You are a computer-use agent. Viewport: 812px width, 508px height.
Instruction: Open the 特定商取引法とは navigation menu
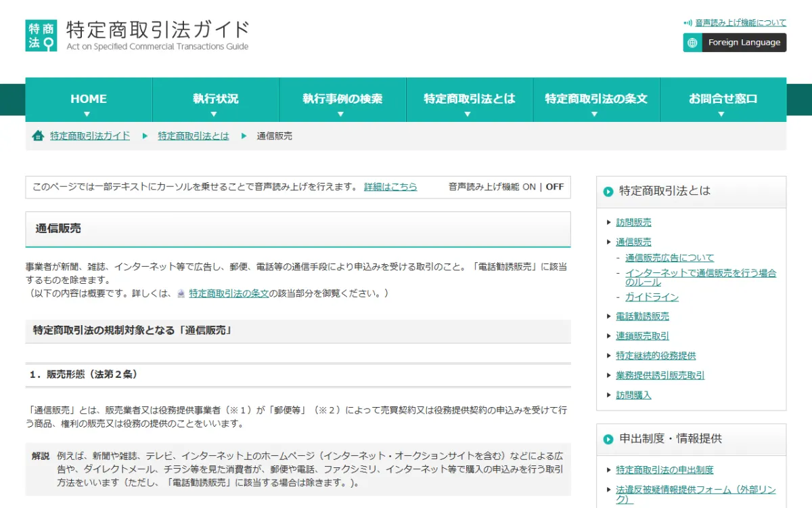(x=470, y=100)
